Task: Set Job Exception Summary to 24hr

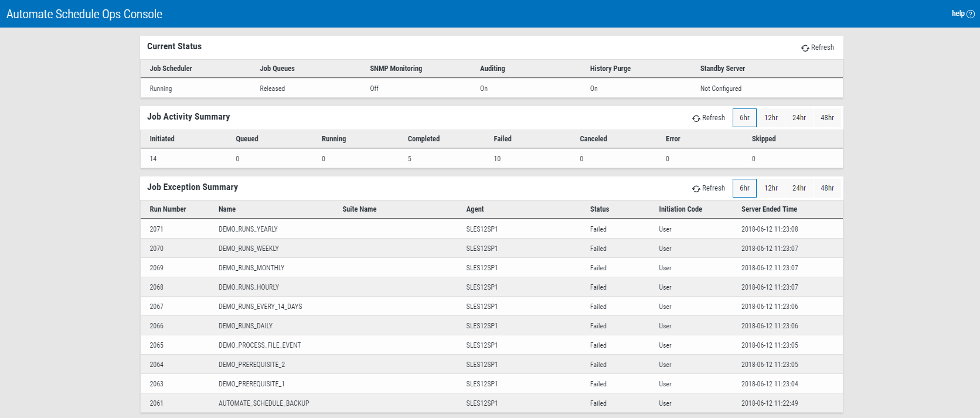Action: 799,188
